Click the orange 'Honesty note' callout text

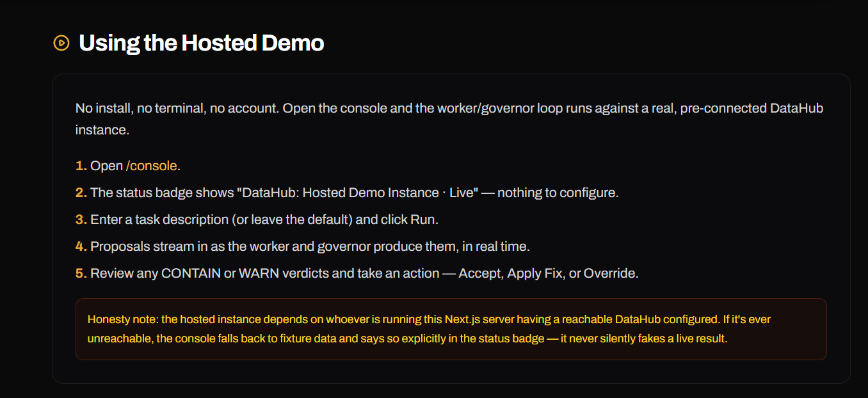point(430,329)
